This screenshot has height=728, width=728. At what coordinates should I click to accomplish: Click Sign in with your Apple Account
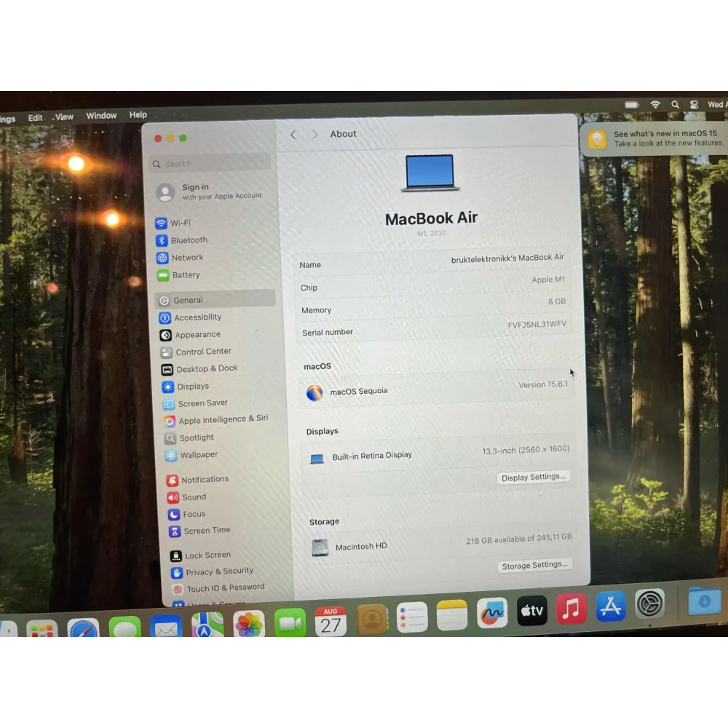coord(210,191)
